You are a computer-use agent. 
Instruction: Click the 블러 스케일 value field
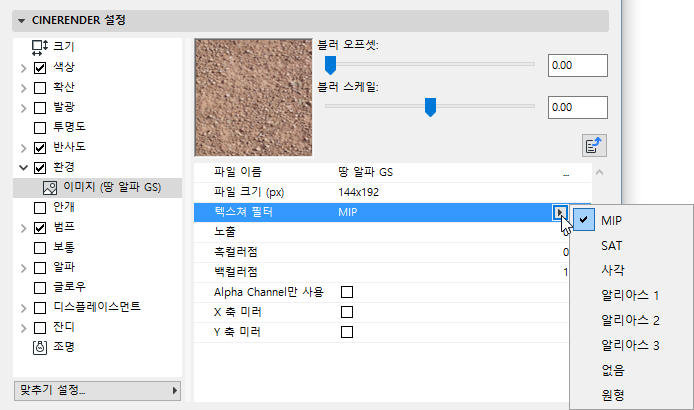pos(578,108)
